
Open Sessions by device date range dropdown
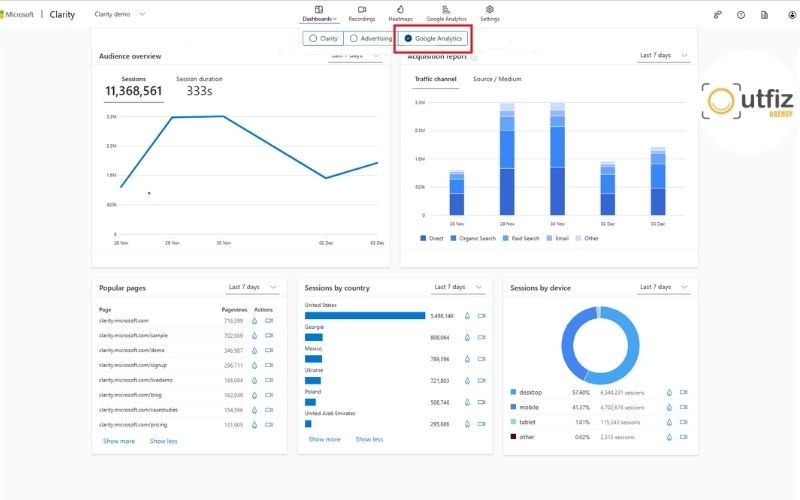pyautogui.click(x=663, y=287)
